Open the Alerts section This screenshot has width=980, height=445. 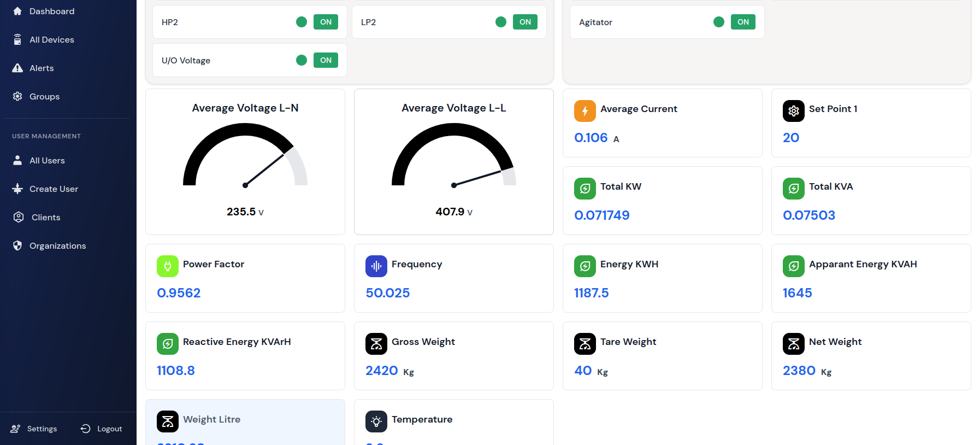click(42, 68)
